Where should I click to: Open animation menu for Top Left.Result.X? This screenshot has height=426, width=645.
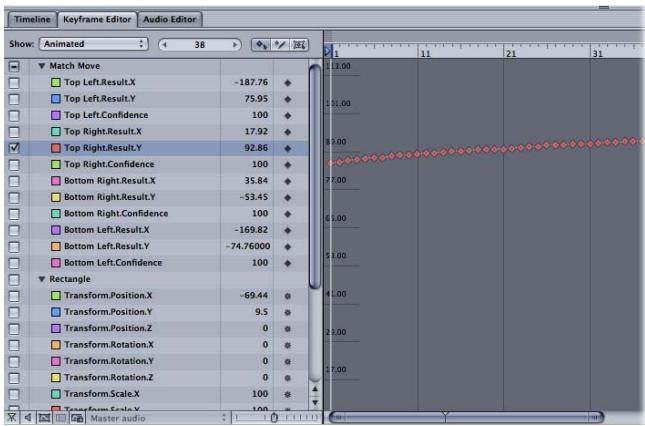[288, 83]
